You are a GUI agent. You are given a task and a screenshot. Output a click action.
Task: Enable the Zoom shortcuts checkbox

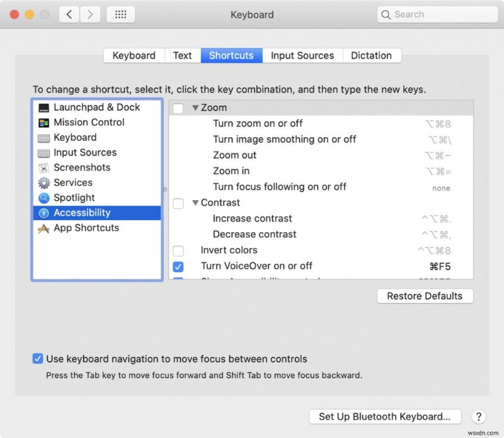(178, 108)
